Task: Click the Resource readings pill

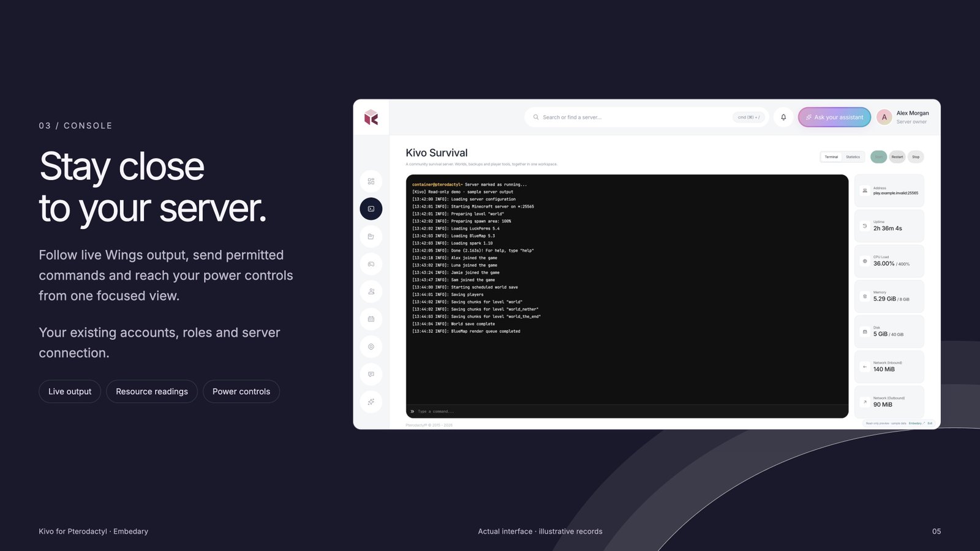Action: [152, 391]
